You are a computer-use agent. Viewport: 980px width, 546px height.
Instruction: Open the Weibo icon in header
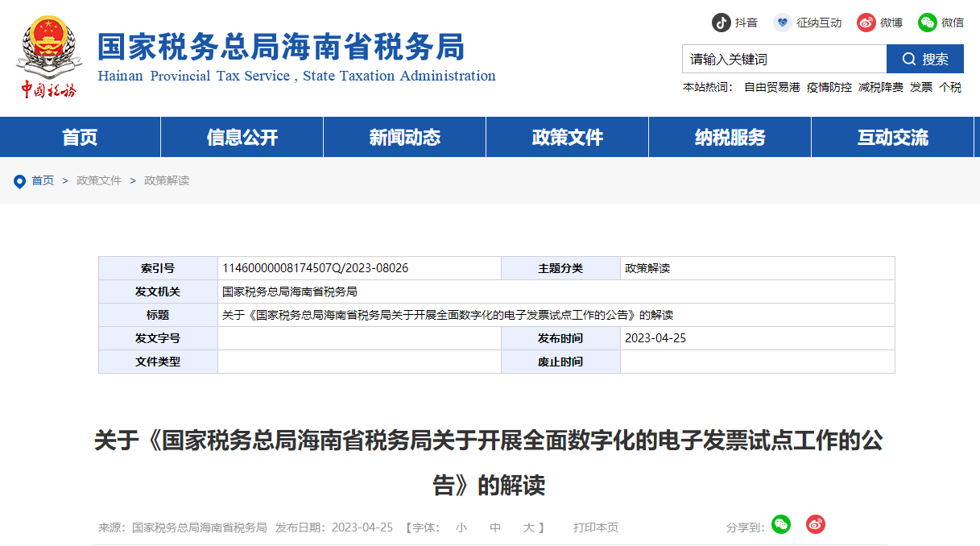866,23
